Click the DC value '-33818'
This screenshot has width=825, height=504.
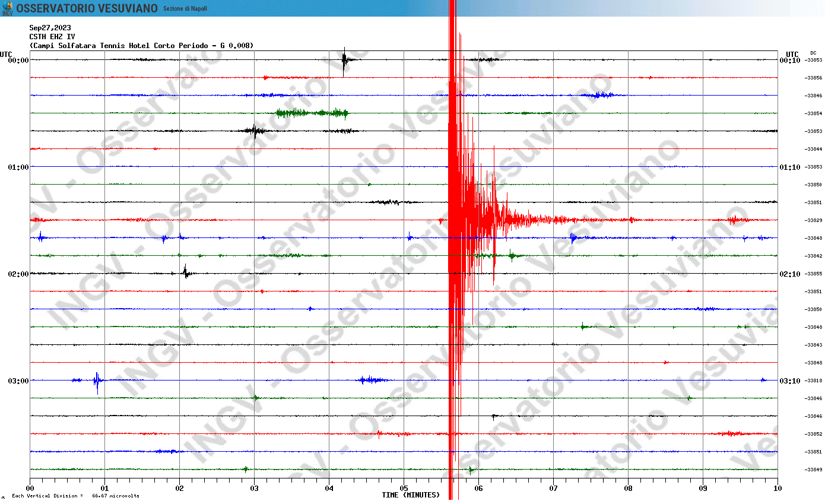(x=813, y=381)
